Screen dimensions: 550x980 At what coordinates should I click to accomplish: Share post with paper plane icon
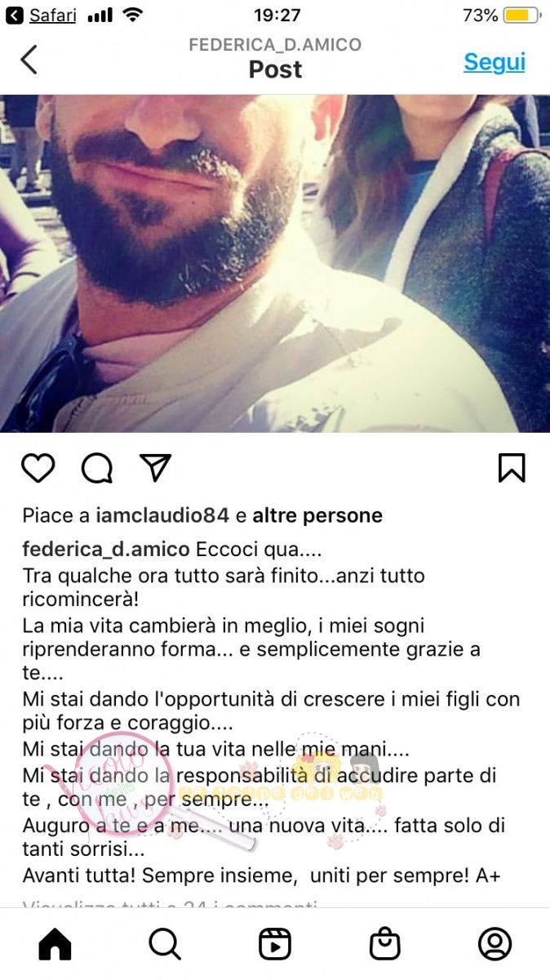(x=155, y=467)
